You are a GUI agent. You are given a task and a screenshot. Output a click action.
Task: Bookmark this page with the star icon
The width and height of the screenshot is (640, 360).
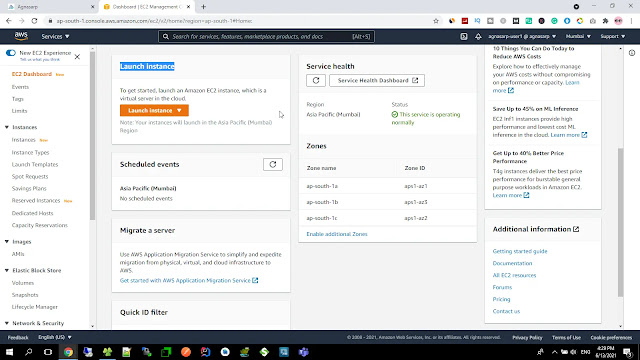coord(436,21)
